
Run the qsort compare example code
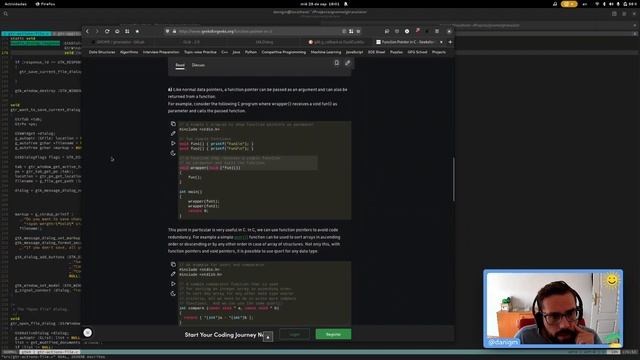[173, 284]
